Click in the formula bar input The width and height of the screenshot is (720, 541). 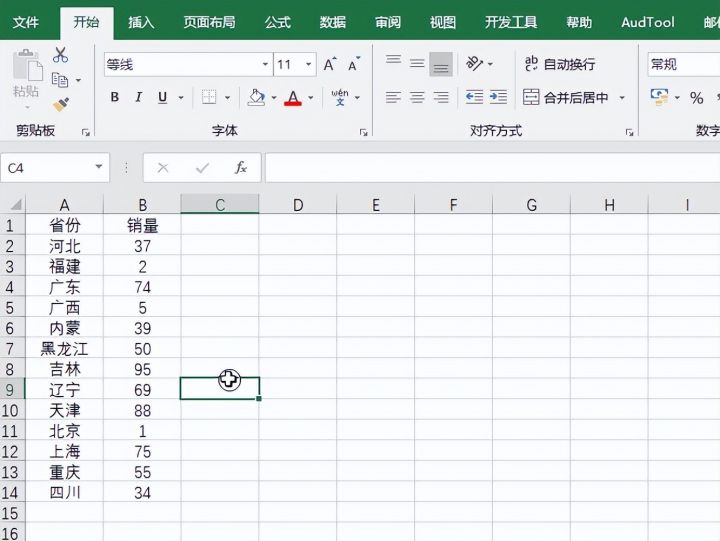pyautogui.click(x=492, y=168)
